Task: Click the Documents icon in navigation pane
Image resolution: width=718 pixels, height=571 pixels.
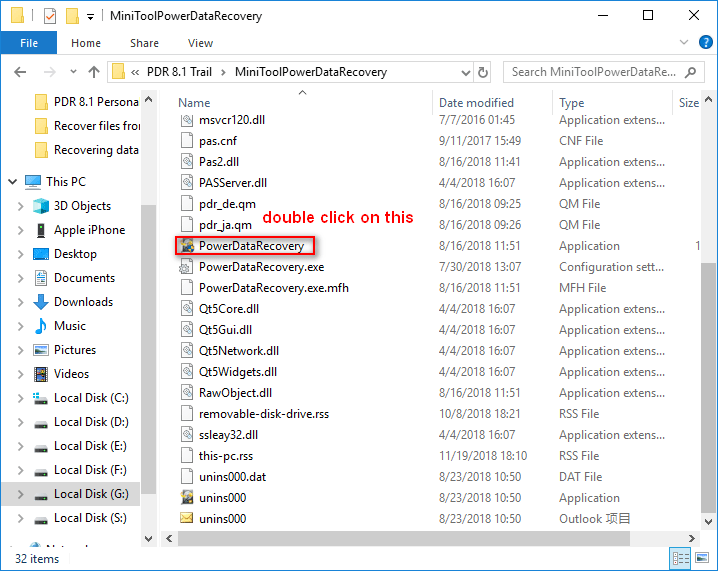Action: pyautogui.click(x=41, y=278)
